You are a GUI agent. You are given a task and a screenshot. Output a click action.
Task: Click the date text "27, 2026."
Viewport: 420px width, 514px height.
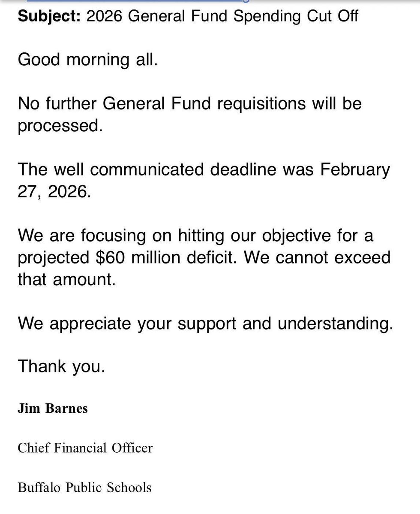(x=54, y=192)
